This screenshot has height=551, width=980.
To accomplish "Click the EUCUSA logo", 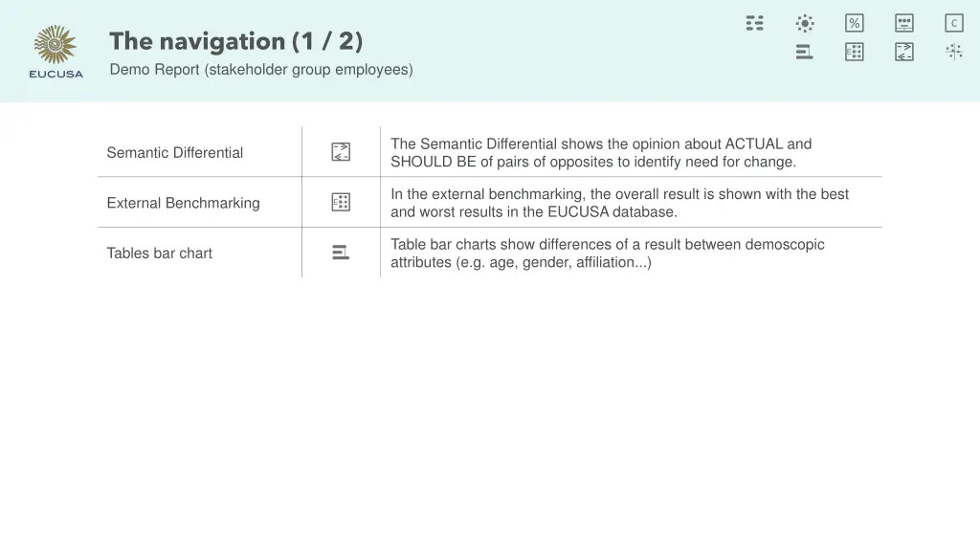I will tap(56, 52).
